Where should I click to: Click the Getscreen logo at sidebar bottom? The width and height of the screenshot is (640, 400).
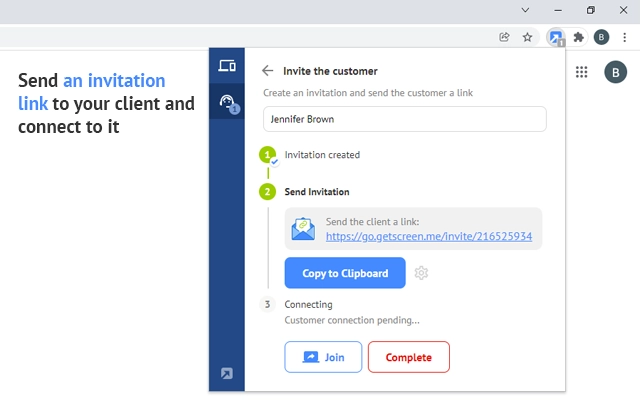(x=227, y=373)
